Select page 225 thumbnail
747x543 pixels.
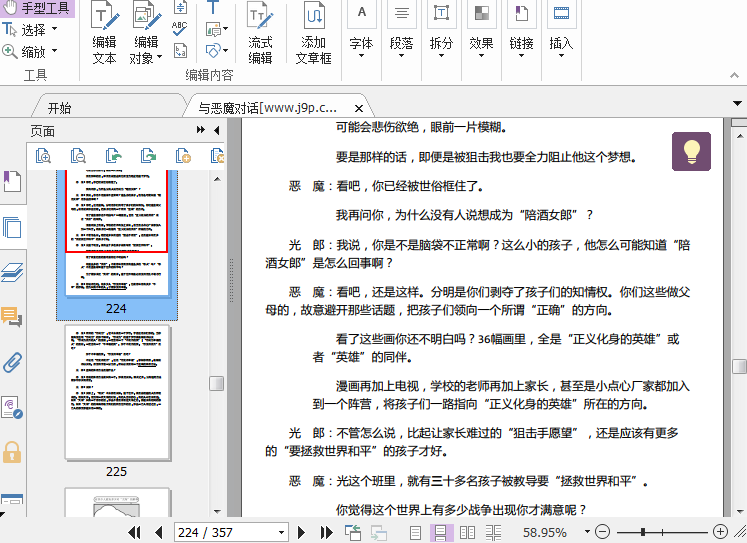click(117, 393)
